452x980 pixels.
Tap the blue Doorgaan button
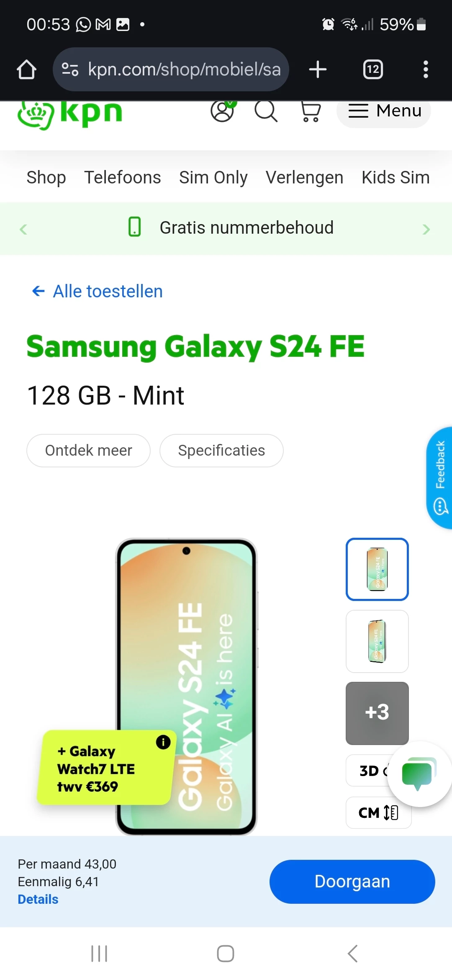coord(352,882)
